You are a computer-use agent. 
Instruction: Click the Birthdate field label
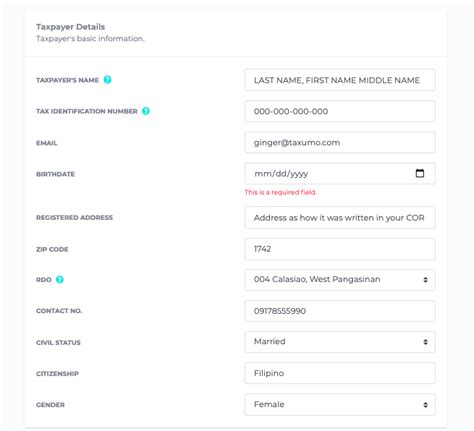click(55, 174)
